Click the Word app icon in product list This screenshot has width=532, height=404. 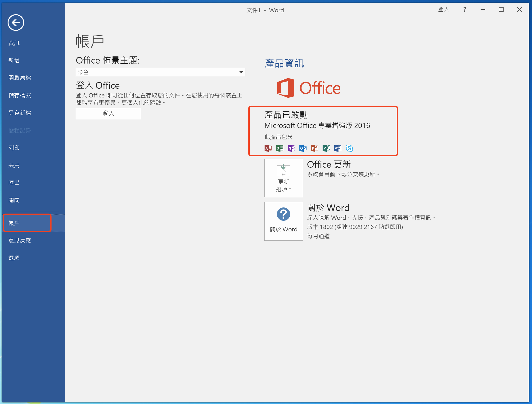coord(338,148)
